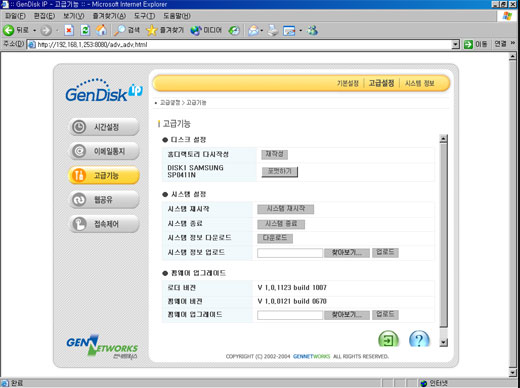Switch to the 기본설정 basic settings tab
520x388 pixels.
(x=348, y=83)
